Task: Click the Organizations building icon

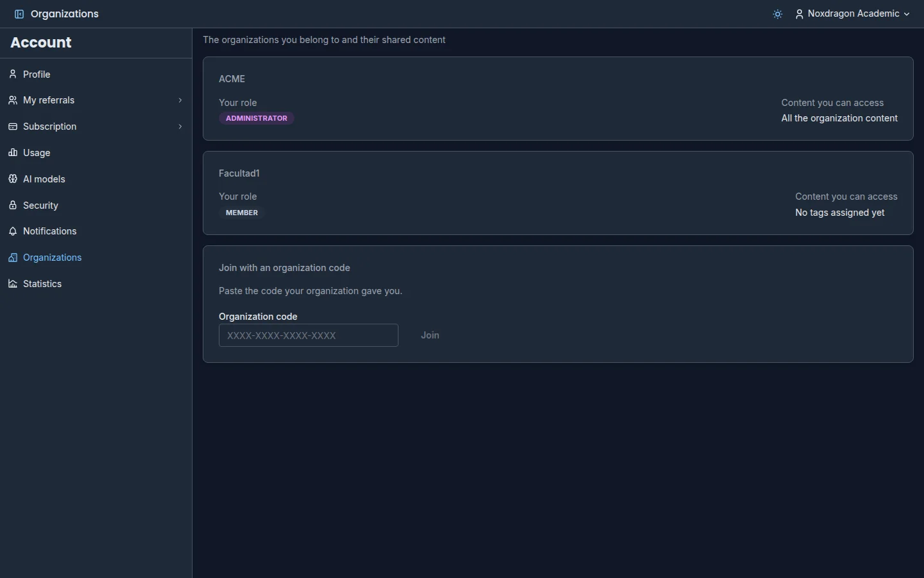Action: [x=13, y=258]
